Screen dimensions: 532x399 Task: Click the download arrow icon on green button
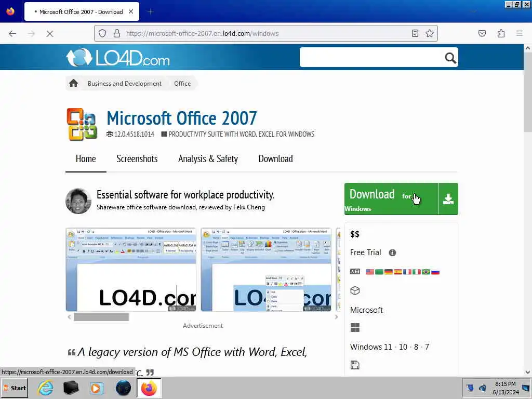pyautogui.click(x=448, y=199)
